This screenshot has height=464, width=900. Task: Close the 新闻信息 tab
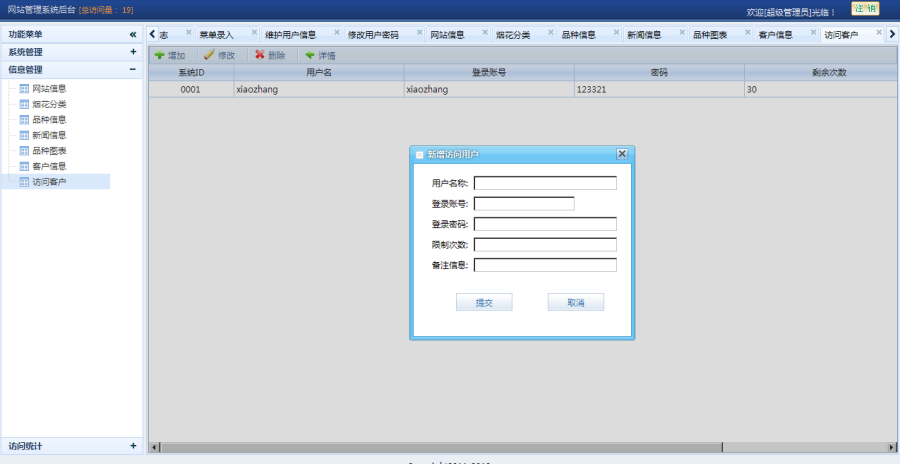tap(682, 32)
